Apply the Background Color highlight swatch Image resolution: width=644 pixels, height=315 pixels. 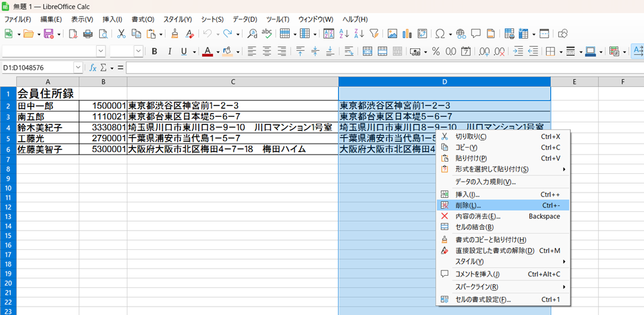coord(227,52)
